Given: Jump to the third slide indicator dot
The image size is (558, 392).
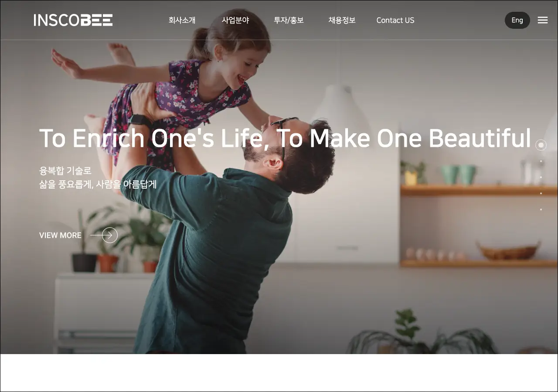Looking at the screenshot, I should click(x=541, y=177).
